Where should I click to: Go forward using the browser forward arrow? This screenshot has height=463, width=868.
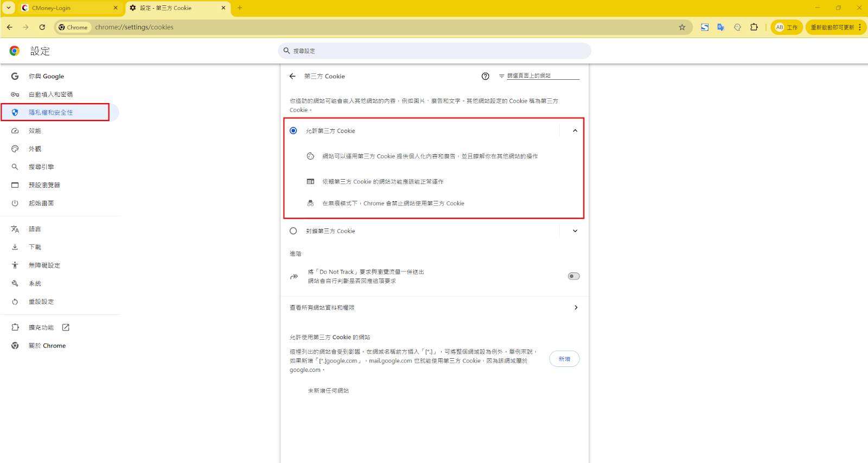click(x=25, y=27)
